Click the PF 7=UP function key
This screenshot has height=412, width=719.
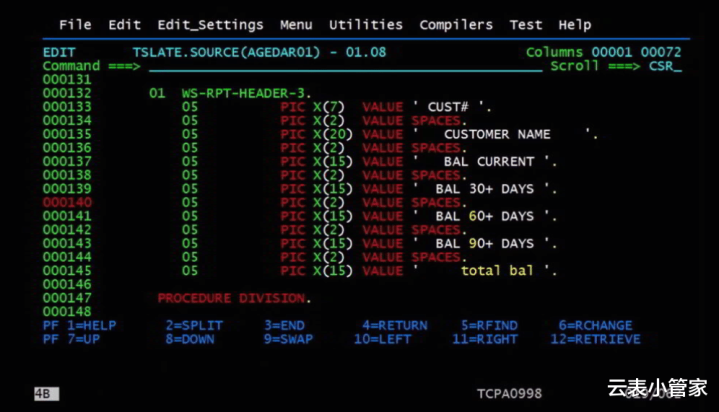click(x=71, y=339)
